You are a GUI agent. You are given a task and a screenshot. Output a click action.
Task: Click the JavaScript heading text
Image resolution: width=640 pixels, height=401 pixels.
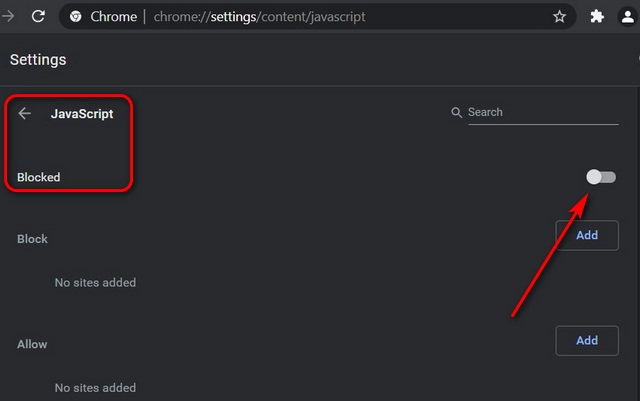[82, 114]
